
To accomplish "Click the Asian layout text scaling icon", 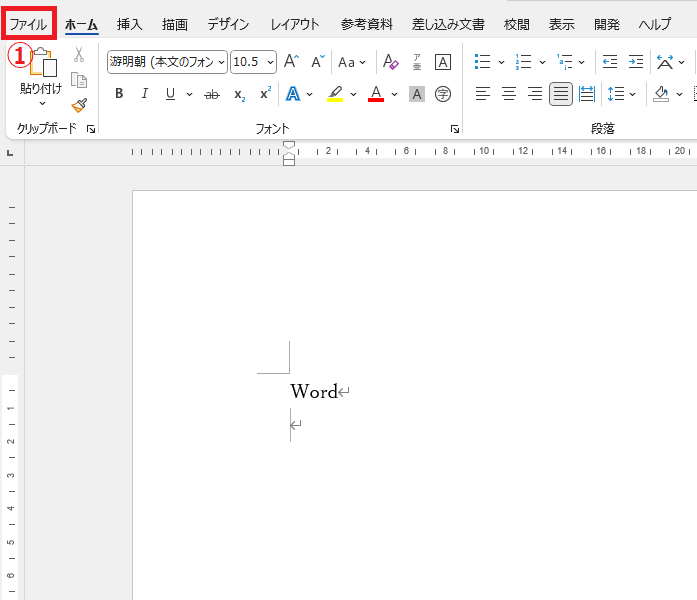I will pyautogui.click(x=665, y=62).
